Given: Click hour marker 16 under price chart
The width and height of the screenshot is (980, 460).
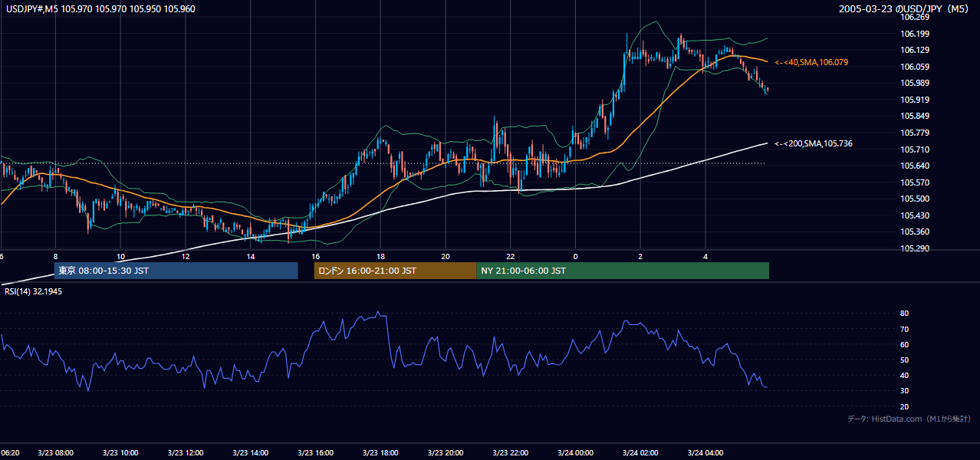Looking at the screenshot, I should pos(315,256).
